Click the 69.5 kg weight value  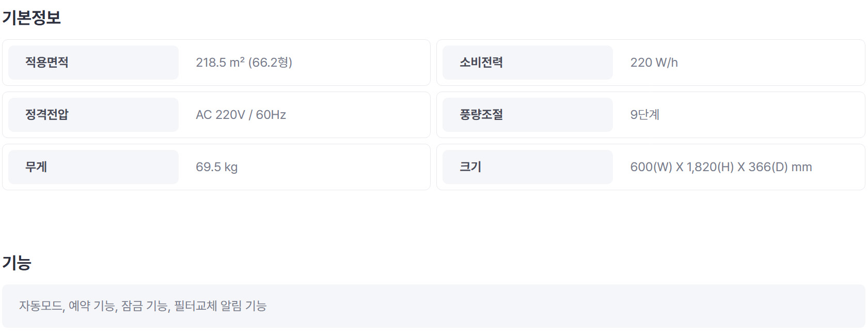(x=216, y=167)
